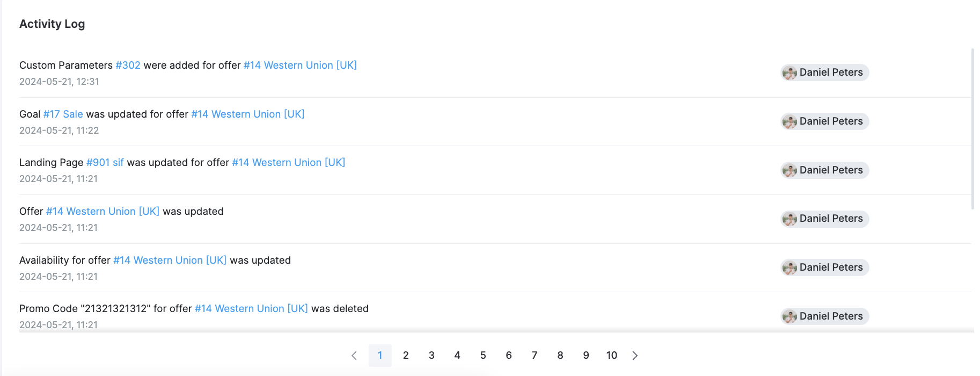Open offer link in Promo Code deleted entry
Viewport: 980px width, 376px height.
click(x=251, y=308)
